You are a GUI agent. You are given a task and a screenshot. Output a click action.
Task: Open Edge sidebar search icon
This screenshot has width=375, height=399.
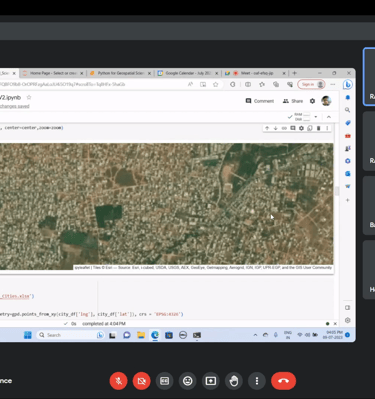(348, 110)
